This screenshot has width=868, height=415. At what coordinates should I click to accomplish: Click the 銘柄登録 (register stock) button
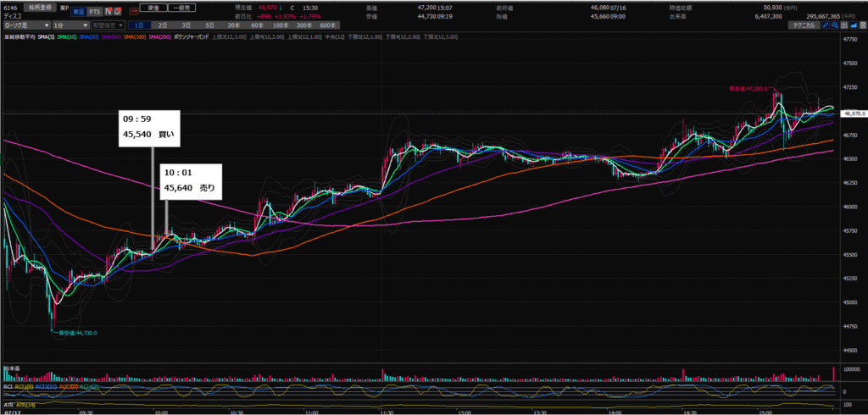41,8
